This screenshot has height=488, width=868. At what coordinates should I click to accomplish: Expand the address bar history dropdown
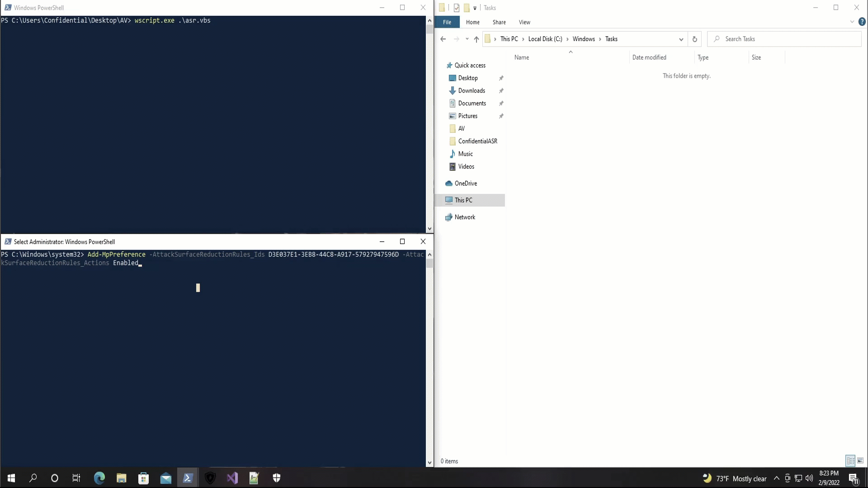point(681,39)
